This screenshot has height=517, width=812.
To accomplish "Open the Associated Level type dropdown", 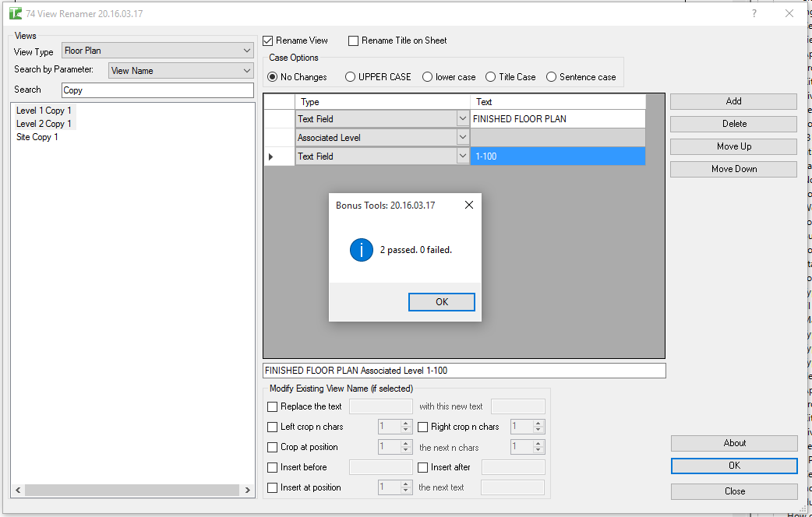I will (x=462, y=138).
